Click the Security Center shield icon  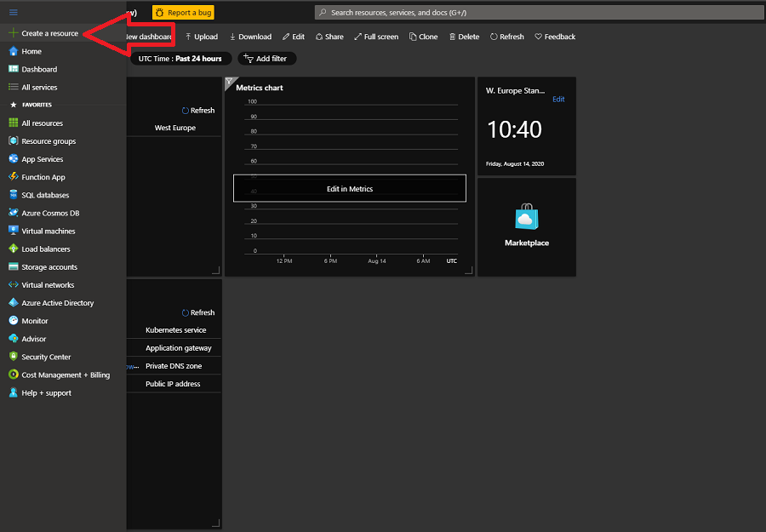[x=14, y=357]
